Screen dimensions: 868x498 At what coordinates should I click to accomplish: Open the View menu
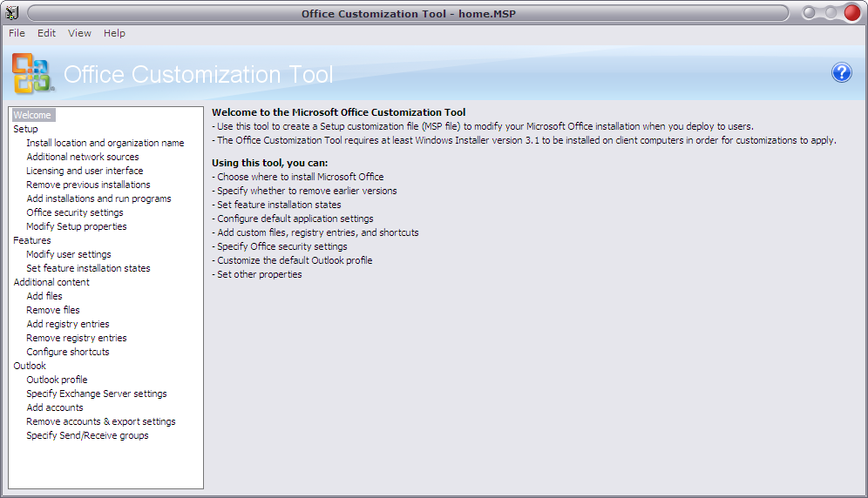(x=79, y=33)
